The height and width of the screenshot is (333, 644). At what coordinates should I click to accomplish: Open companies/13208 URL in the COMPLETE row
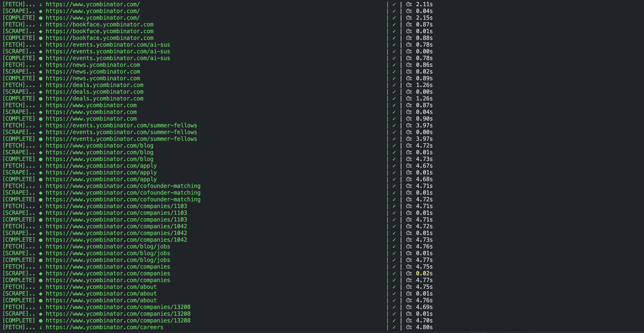pyautogui.click(x=118, y=321)
